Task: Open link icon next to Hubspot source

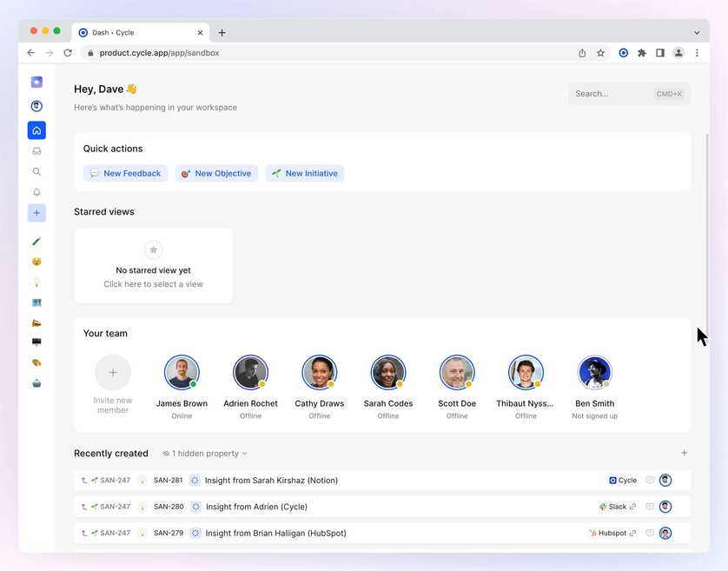Action: (632, 533)
